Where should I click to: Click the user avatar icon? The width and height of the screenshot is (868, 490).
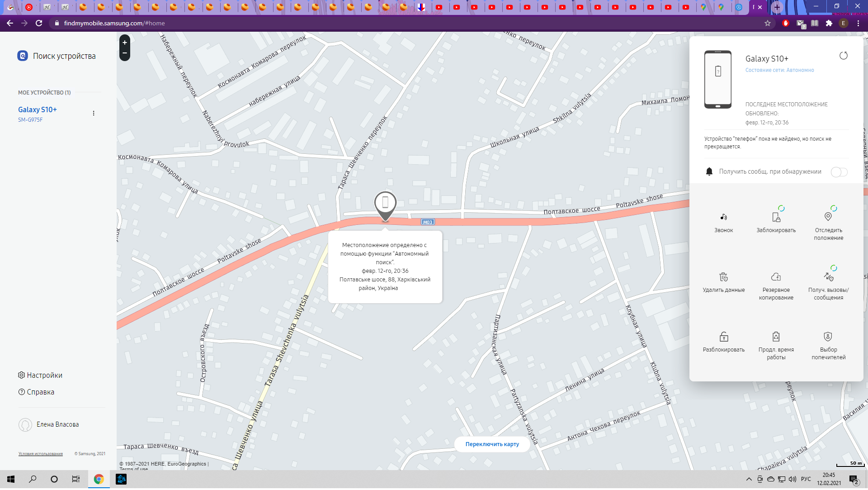pos(25,424)
